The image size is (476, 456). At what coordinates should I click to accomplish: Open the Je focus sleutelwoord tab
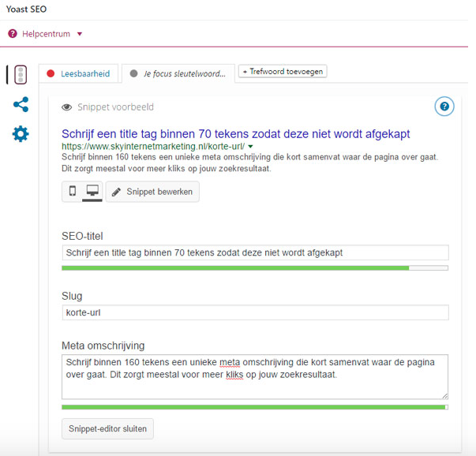click(178, 73)
